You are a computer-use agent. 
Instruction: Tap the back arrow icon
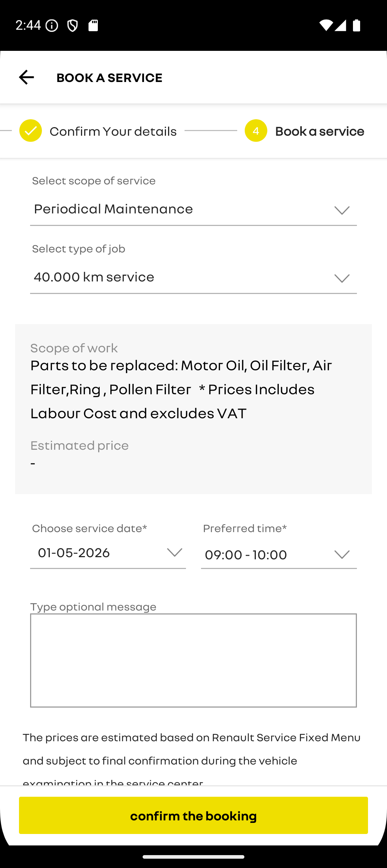[x=26, y=77]
